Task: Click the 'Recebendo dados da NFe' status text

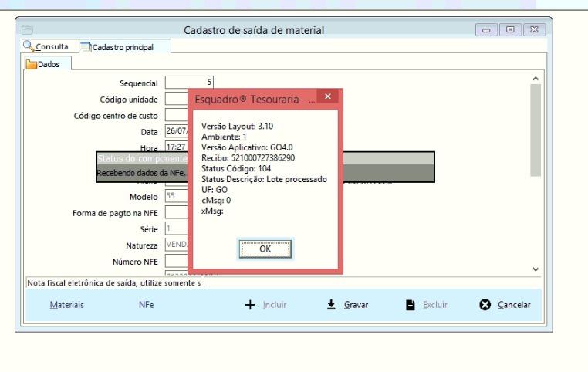Action: (141, 173)
